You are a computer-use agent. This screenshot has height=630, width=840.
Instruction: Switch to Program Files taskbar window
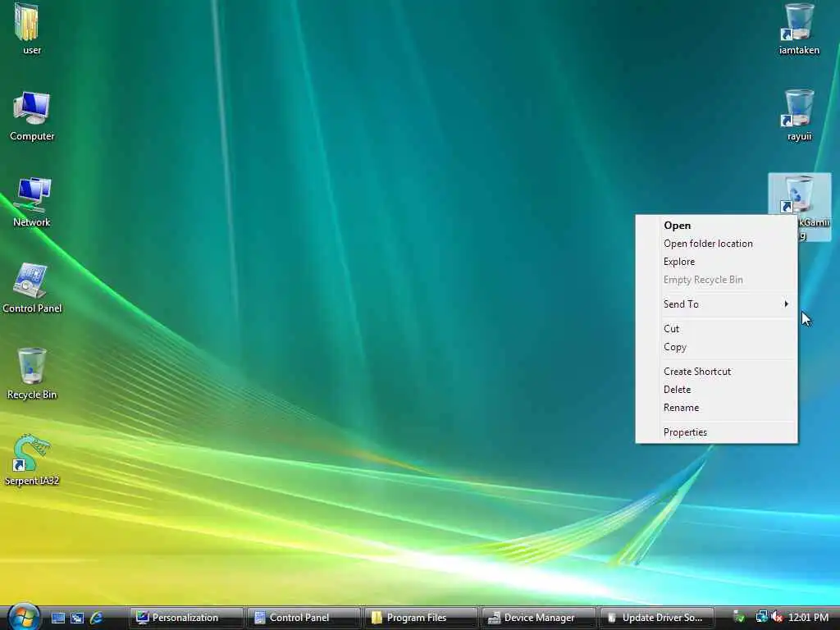(x=421, y=618)
